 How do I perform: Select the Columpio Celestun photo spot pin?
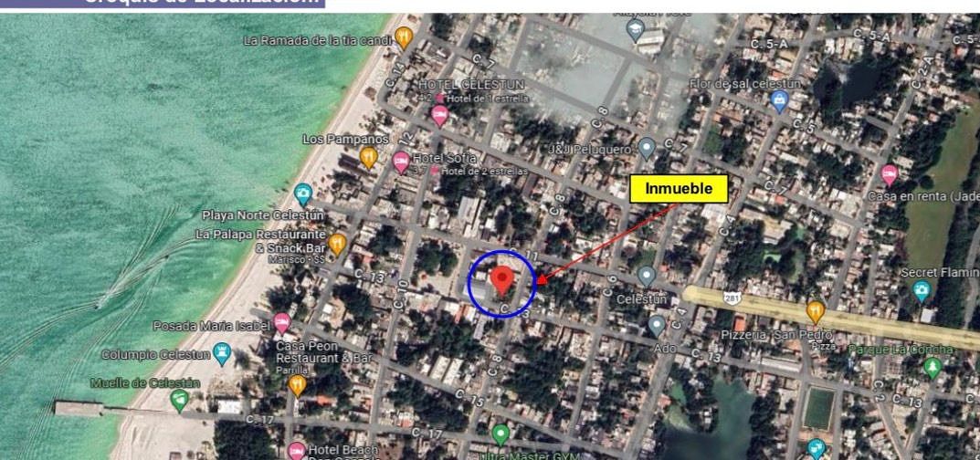[x=222, y=353]
